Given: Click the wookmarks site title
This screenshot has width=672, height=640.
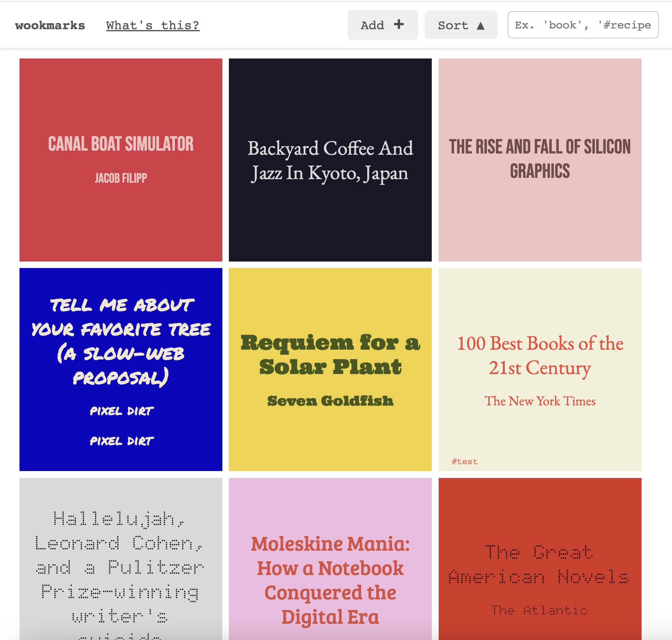Looking at the screenshot, I should click(x=50, y=25).
